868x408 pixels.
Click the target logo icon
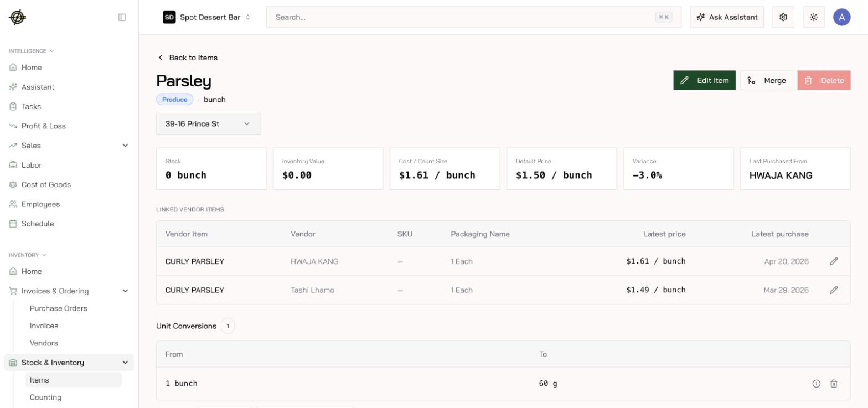click(17, 17)
